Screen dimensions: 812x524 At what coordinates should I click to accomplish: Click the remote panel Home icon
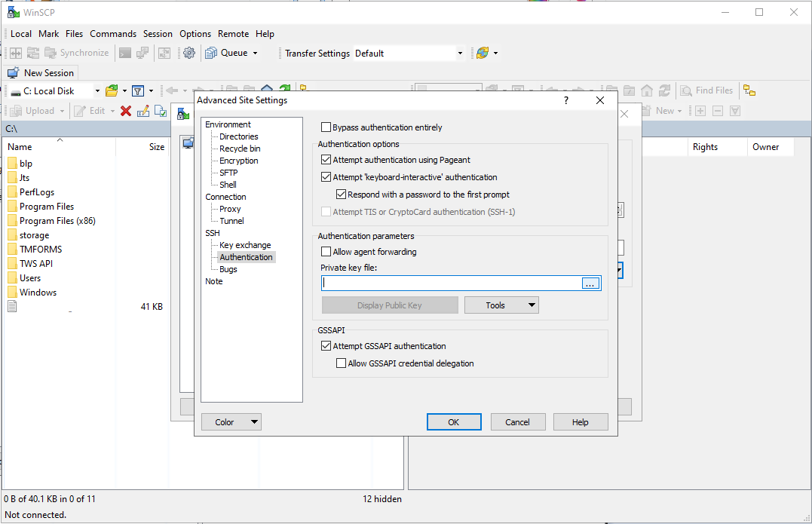coord(647,91)
